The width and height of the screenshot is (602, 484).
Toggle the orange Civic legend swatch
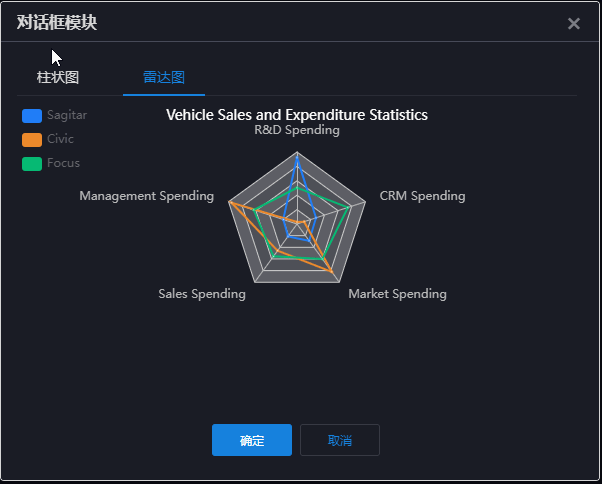click(31, 140)
